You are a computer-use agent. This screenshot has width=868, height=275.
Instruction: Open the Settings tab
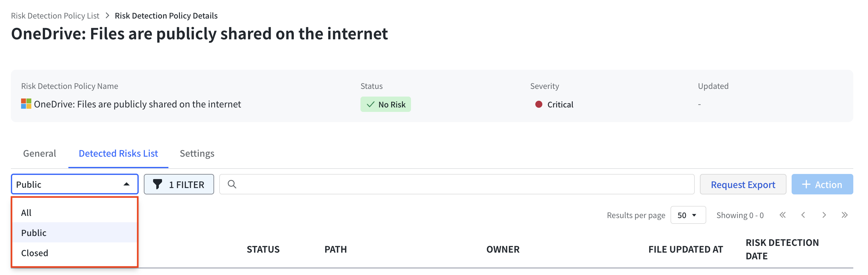point(197,153)
